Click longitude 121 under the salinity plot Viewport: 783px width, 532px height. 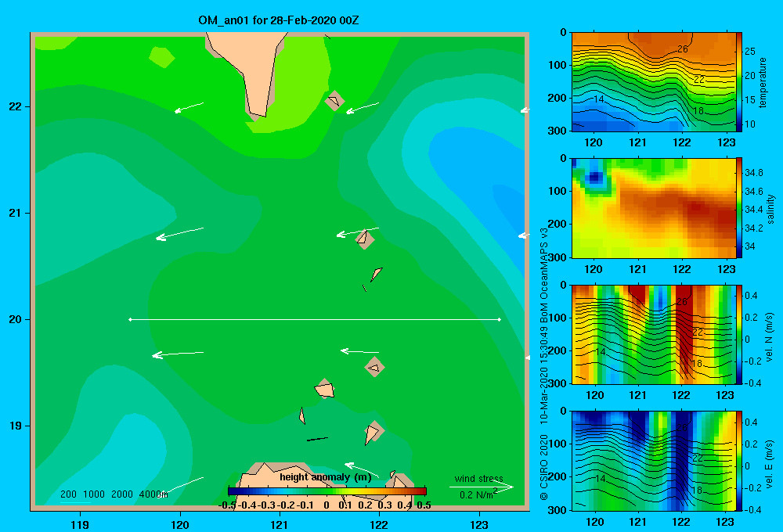click(637, 269)
